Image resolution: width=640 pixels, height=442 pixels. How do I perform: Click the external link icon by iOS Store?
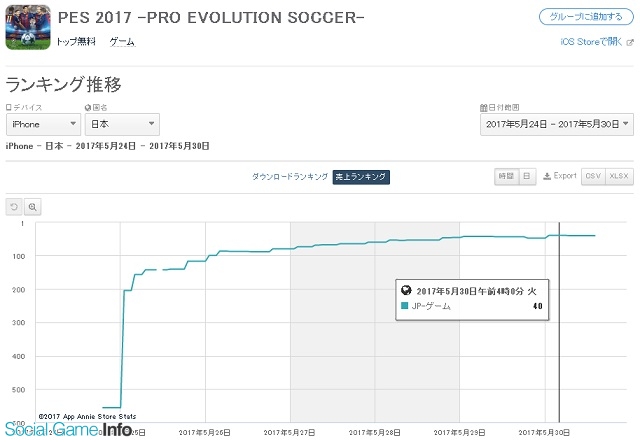tap(630, 42)
